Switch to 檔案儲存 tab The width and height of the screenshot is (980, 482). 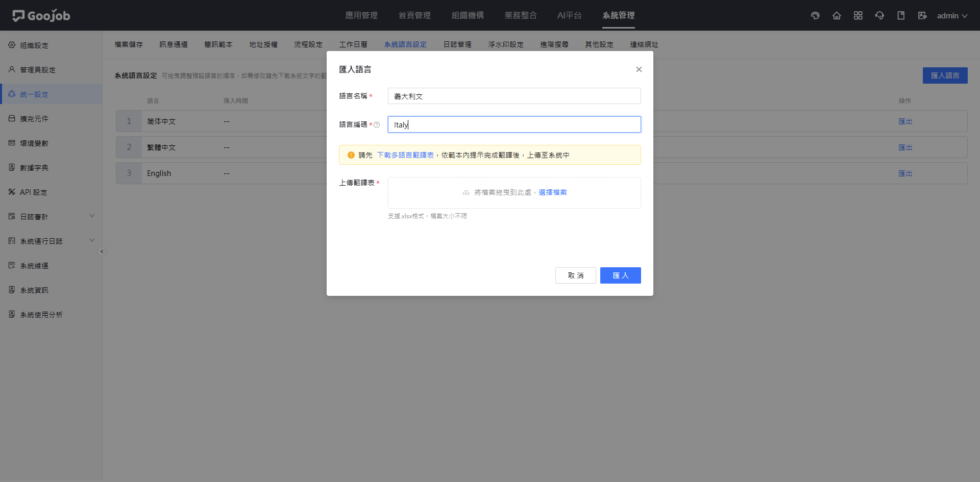(x=129, y=44)
